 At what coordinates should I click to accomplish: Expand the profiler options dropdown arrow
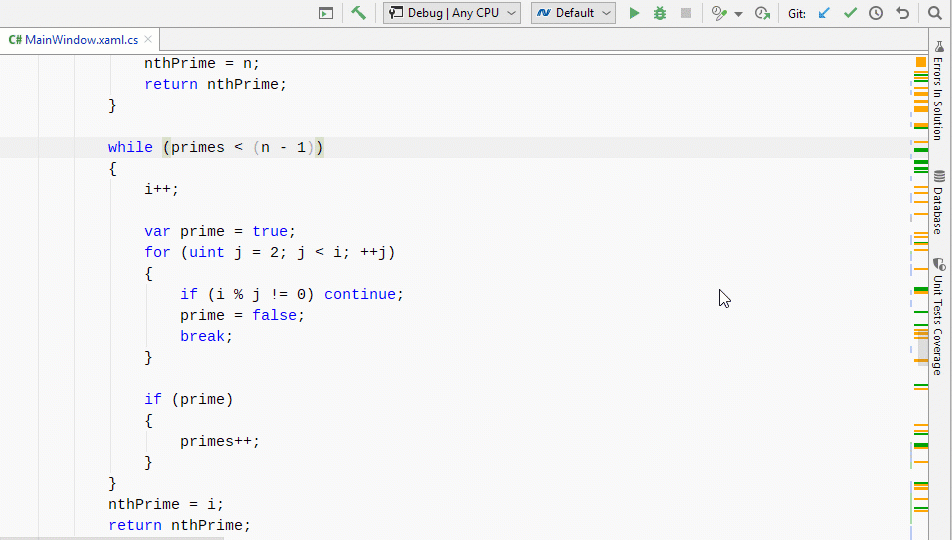[x=738, y=14]
